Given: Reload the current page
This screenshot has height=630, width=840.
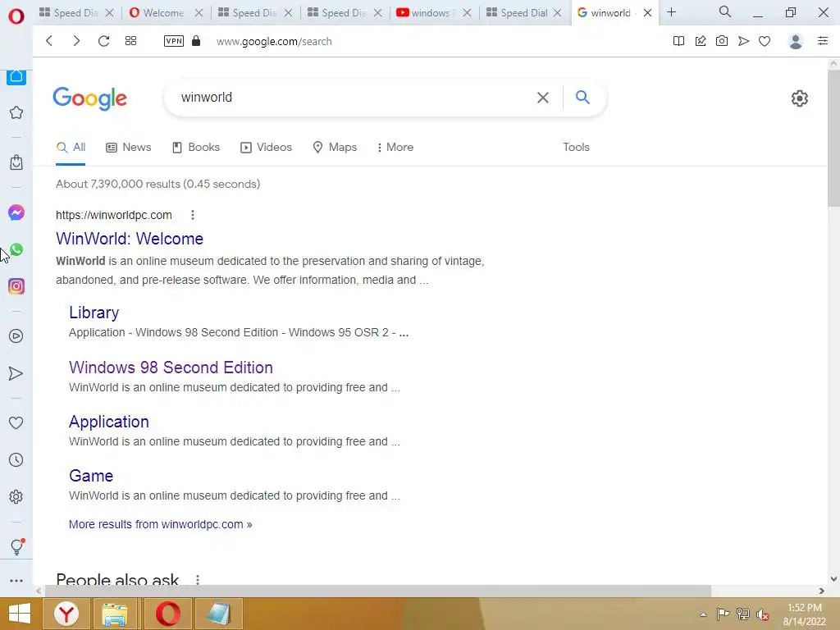Looking at the screenshot, I should tap(104, 41).
